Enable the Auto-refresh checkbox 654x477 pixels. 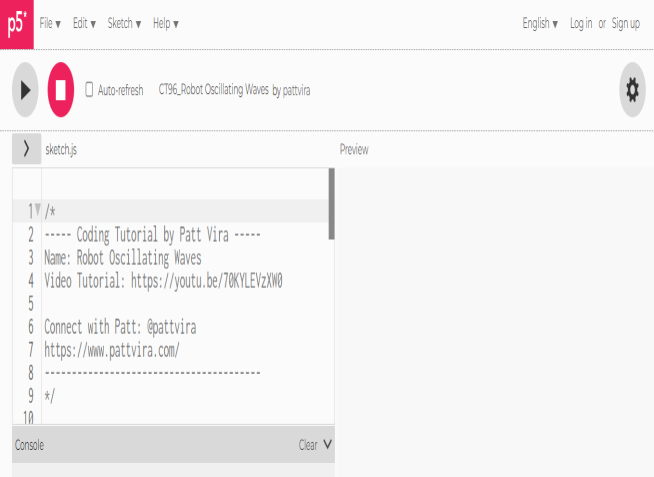coord(89,90)
